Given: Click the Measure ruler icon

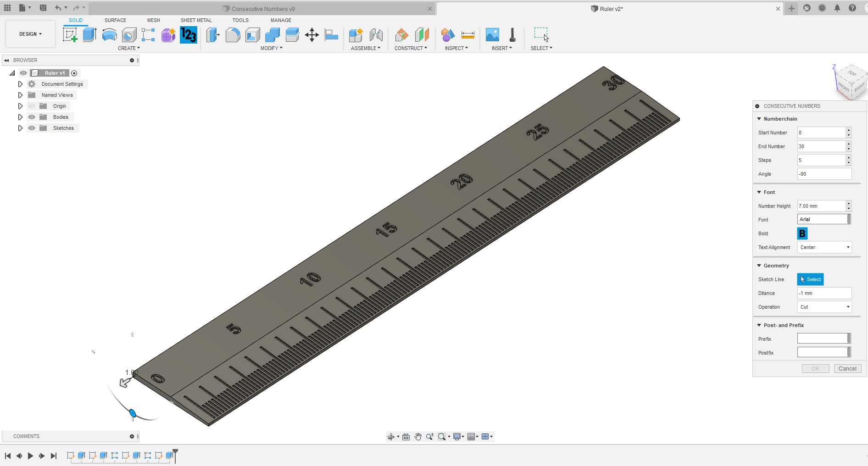Looking at the screenshot, I should pos(467,35).
